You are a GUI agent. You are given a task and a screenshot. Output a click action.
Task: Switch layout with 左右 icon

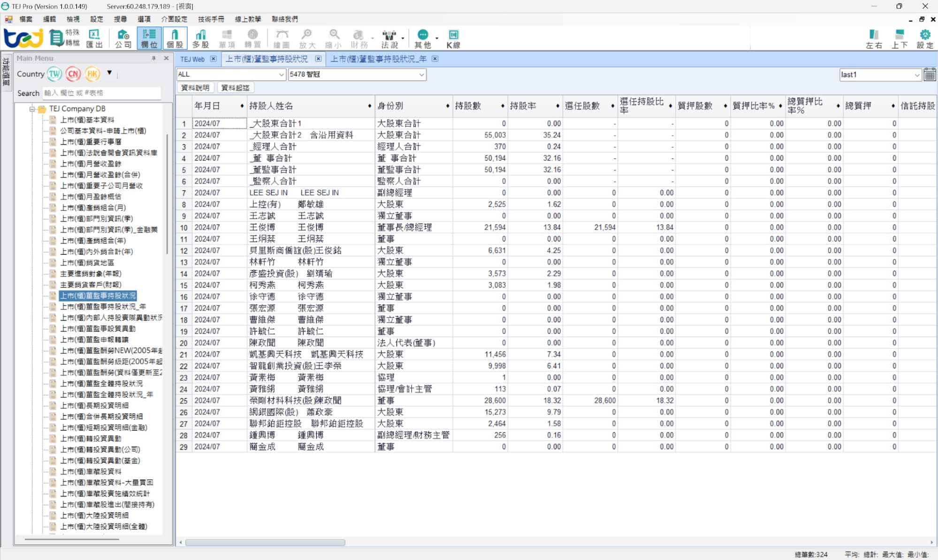(x=874, y=38)
